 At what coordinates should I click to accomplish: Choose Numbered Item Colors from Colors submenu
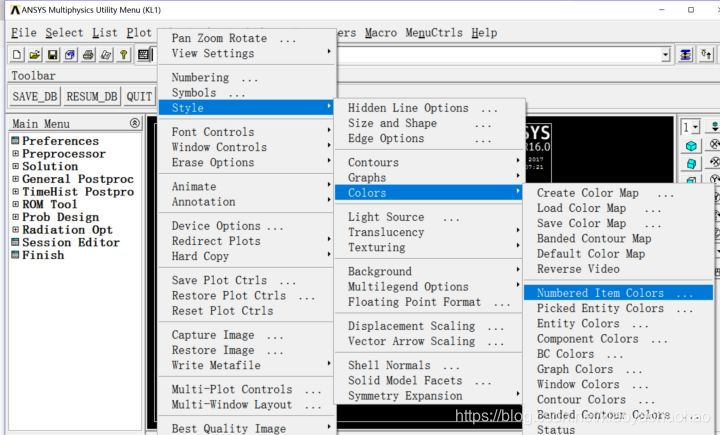click(618, 293)
